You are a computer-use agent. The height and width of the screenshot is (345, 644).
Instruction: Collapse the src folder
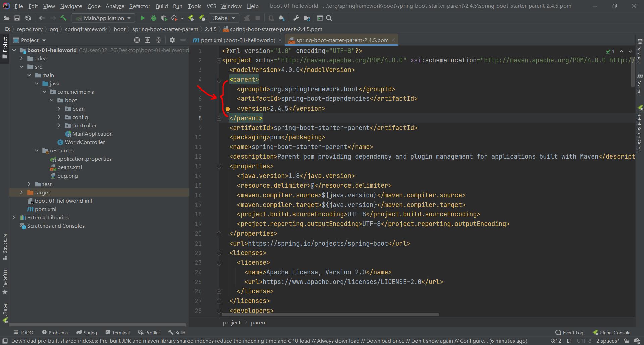21,67
